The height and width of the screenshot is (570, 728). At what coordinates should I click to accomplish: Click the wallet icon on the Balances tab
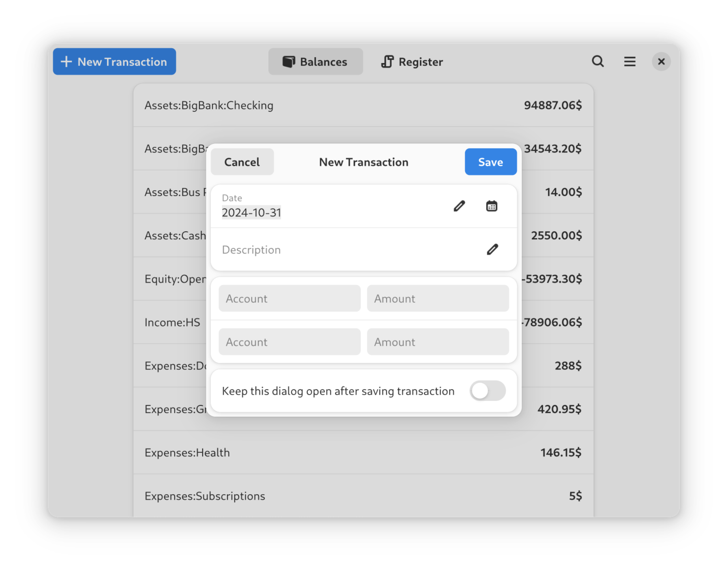pos(289,62)
